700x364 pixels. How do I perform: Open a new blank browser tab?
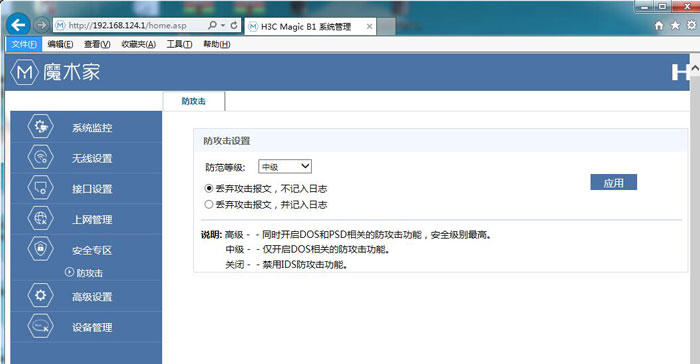(386, 27)
